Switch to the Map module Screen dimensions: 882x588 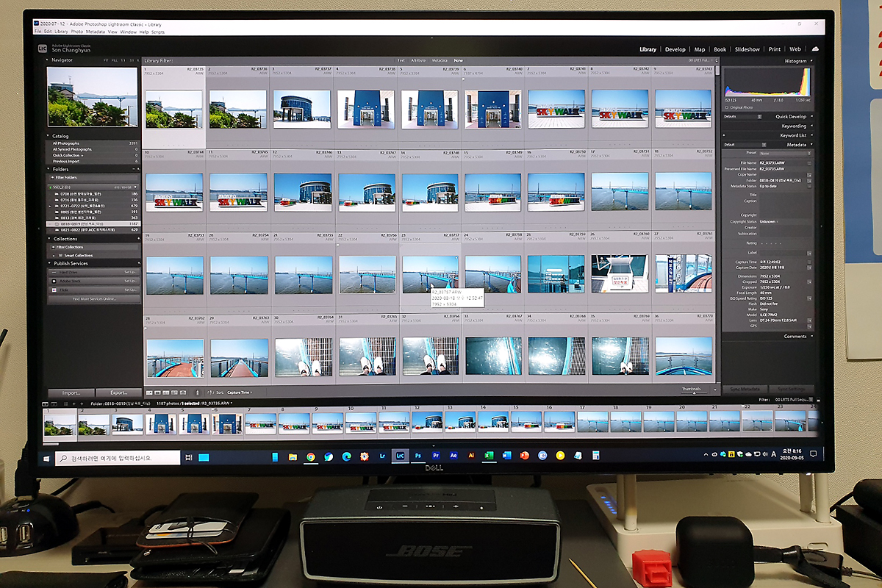pos(700,49)
